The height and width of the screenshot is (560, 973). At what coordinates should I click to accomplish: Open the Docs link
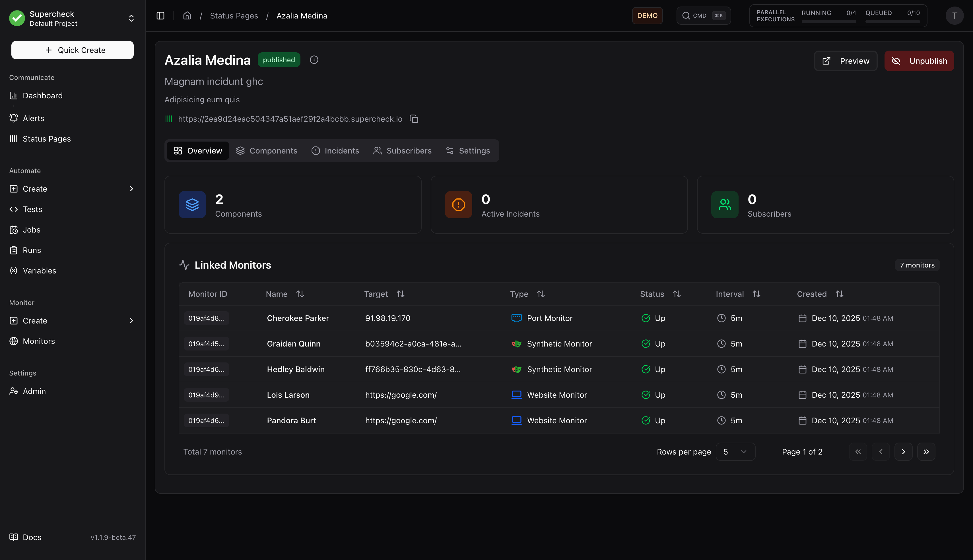pos(32,537)
